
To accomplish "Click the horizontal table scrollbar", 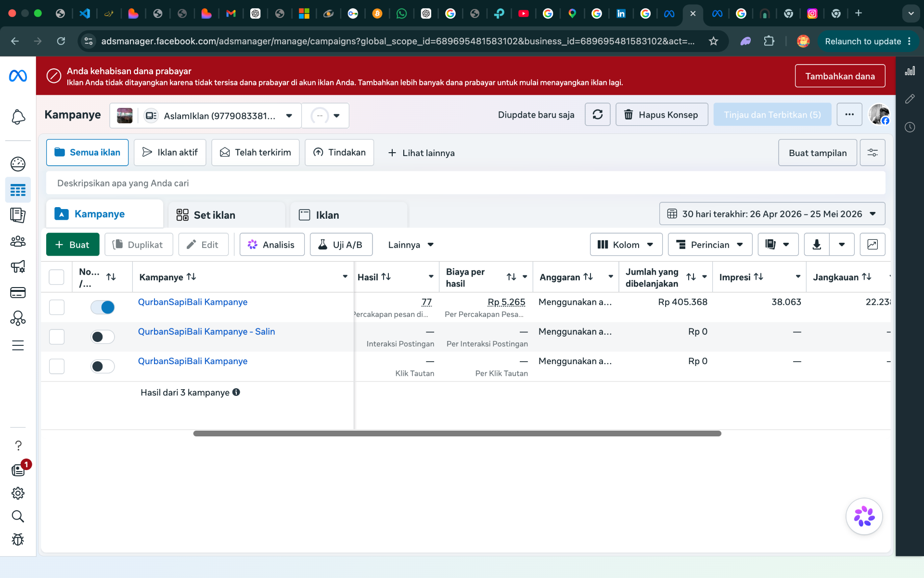I will coord(457,433).
